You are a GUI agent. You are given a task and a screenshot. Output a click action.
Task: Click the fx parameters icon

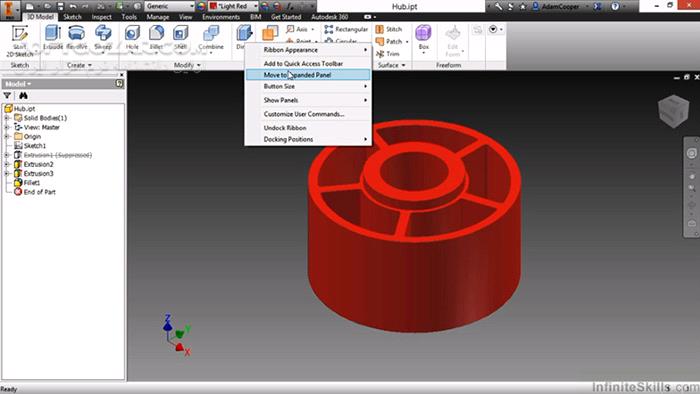290,6
